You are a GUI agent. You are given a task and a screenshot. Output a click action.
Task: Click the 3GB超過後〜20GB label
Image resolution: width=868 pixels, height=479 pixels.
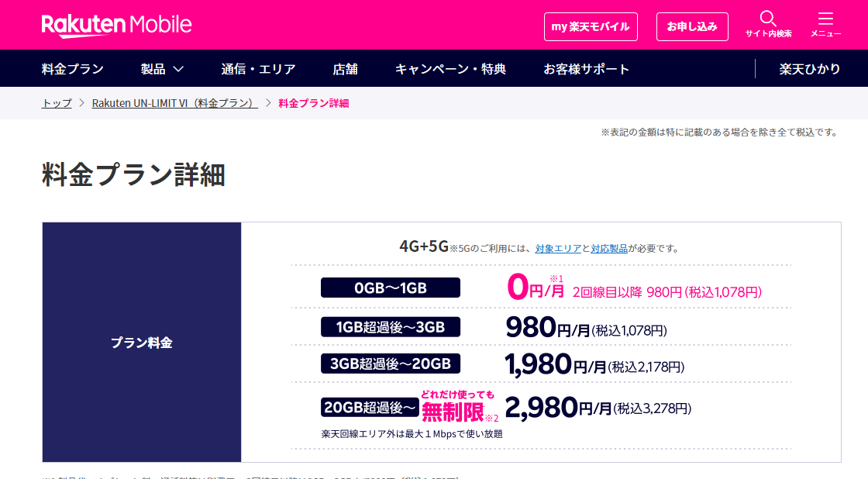click(391, 364)
